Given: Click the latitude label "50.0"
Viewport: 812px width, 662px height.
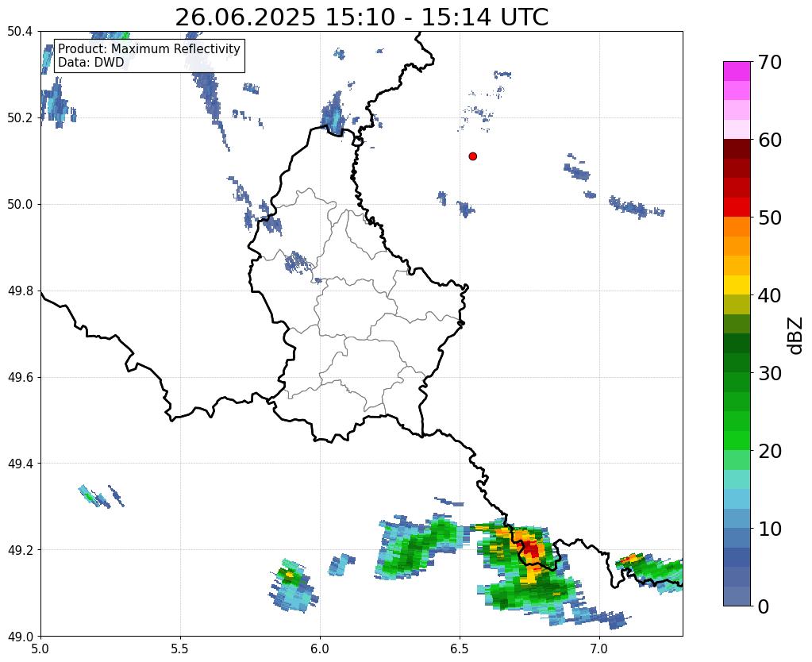Looking at the screenshot, I should coord(20,204).
